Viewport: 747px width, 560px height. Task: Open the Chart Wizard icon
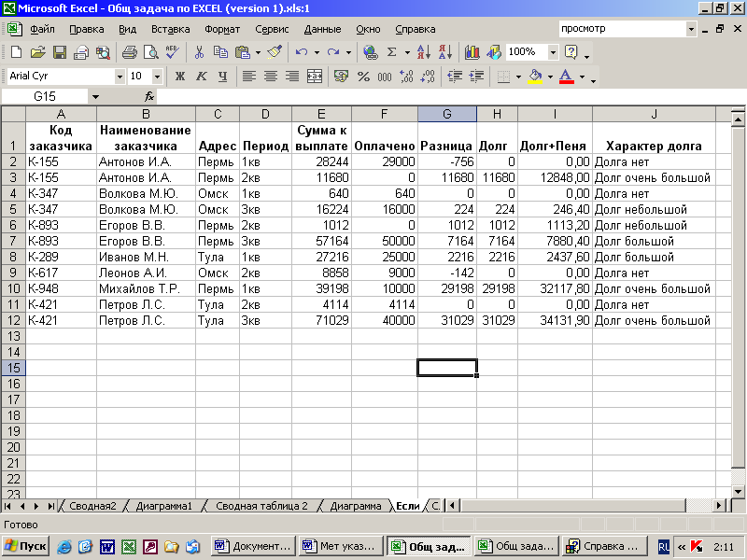pyautogui.click(x=472, y=52)
